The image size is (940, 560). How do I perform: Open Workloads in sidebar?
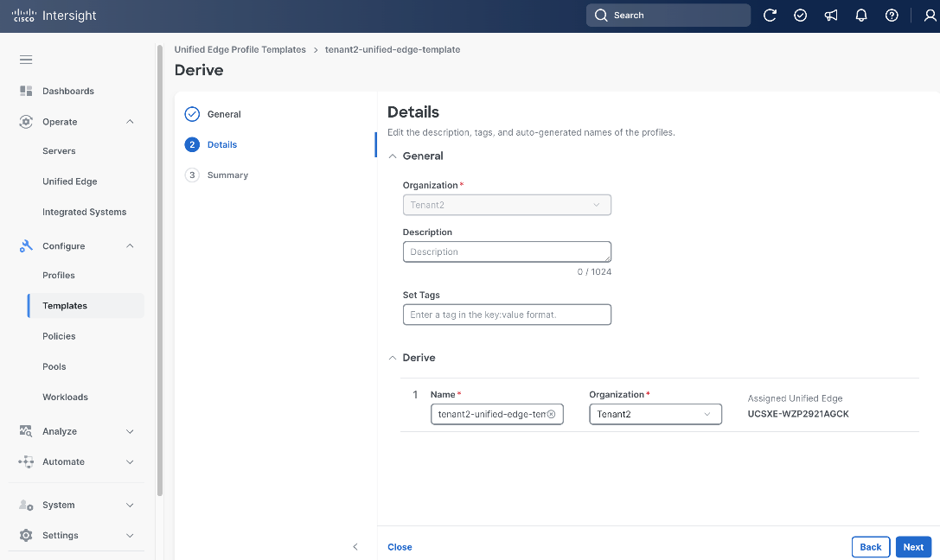66,397
